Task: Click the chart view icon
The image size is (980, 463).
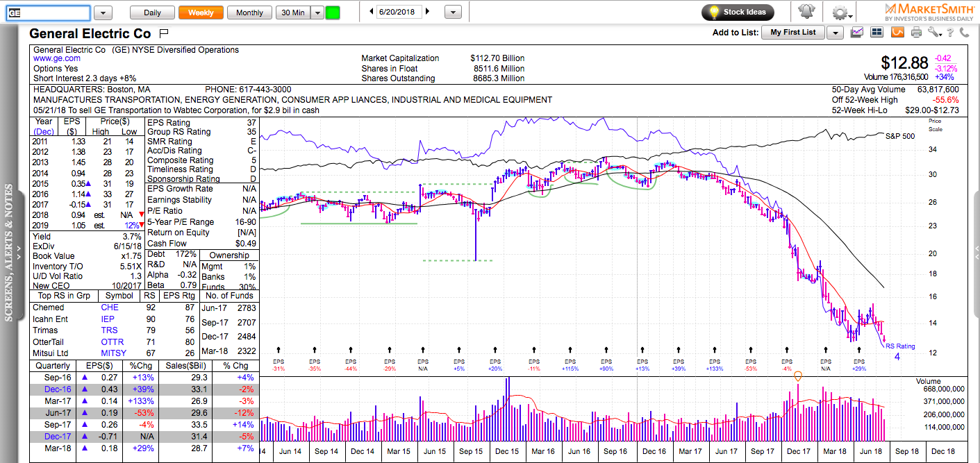Action: [x=857, y=32]
